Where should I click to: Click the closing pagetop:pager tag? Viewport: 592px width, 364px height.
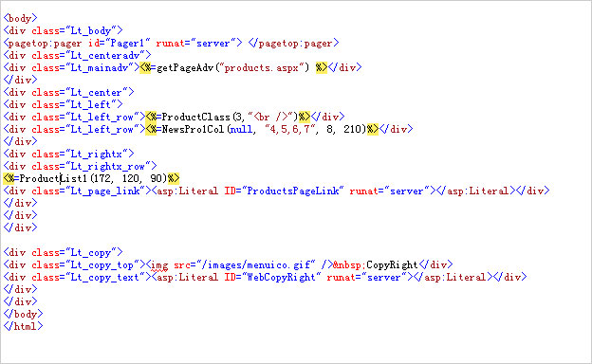pyautogui.click(x=293, y=43)
